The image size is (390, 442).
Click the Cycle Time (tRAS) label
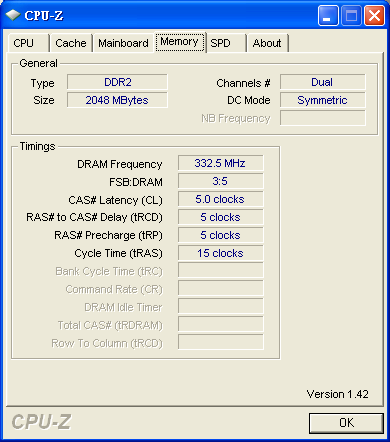pyautogui.click(x=118, y=254)
